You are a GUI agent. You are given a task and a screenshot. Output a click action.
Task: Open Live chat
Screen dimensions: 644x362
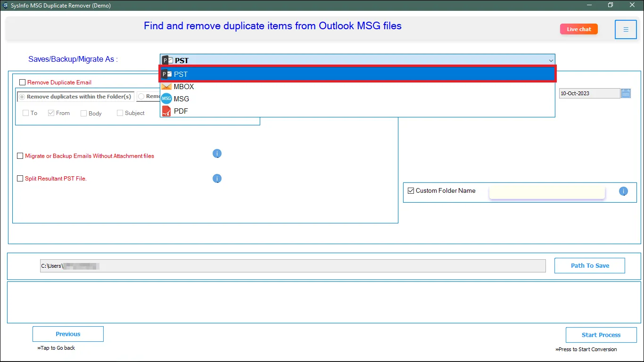click(579, 29)
